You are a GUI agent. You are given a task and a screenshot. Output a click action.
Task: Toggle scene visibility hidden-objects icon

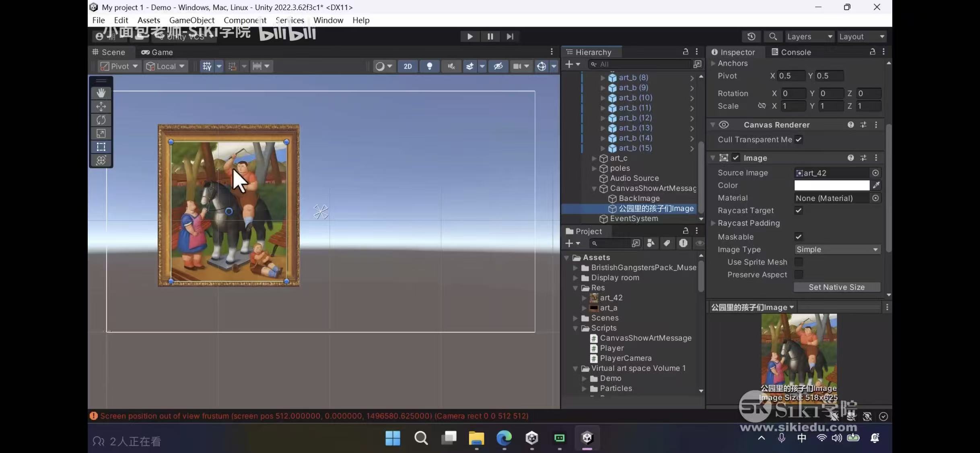point(498,66)
